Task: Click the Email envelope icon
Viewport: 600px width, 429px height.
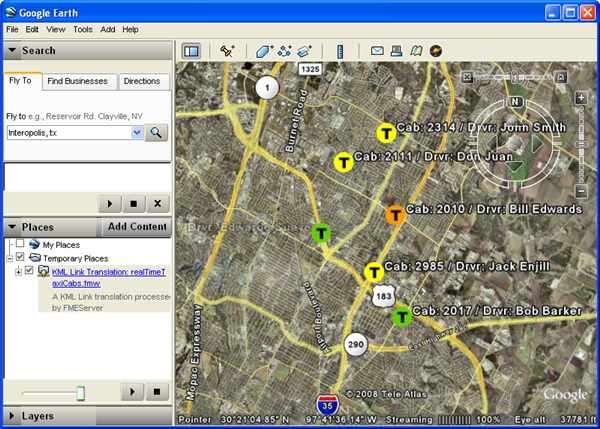Action: point(377,51)
